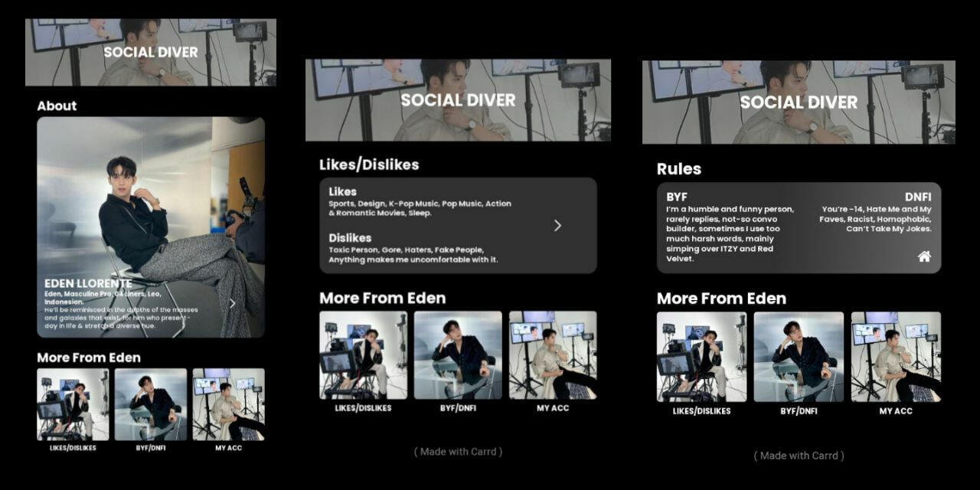Click the right chevron in the Likes/Dislikes card
The height and width of the screenshot is (490, 980).
point(557,225)
